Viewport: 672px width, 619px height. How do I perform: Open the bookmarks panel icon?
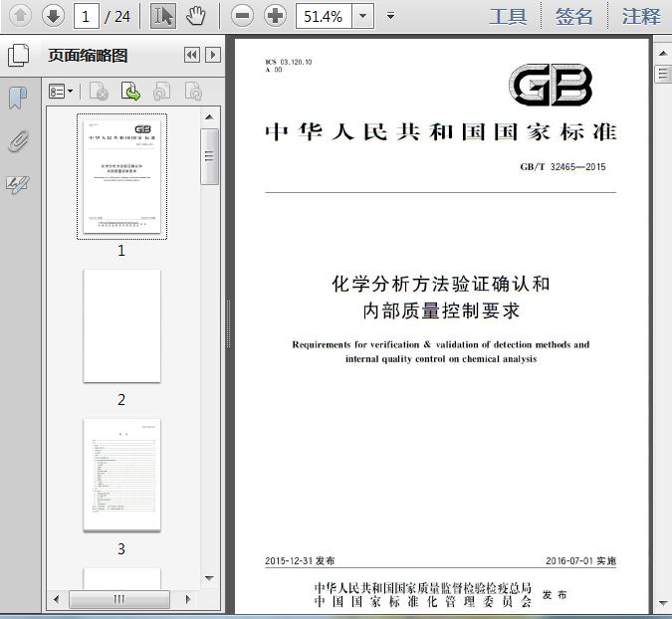pos(18,99)
